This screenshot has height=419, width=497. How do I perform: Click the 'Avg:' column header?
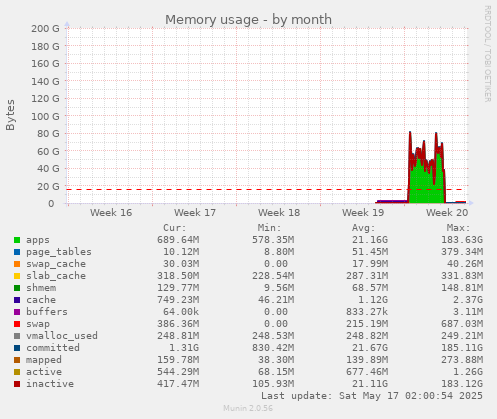[x=364, y=228]
